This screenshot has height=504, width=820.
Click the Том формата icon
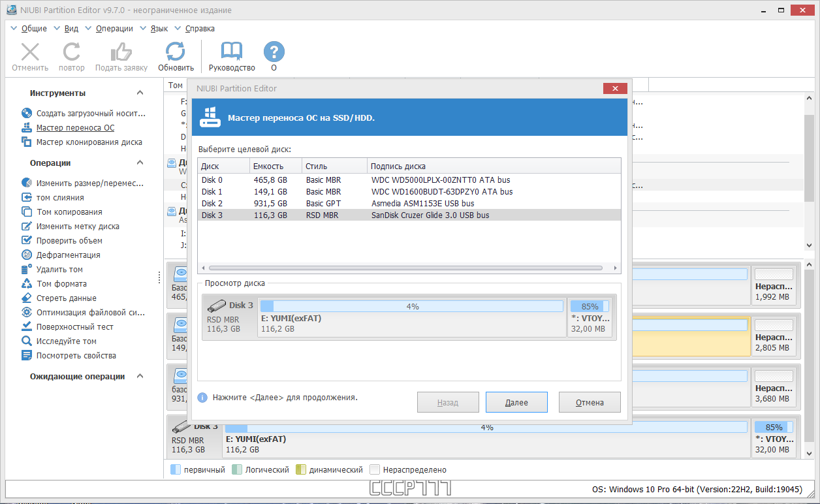coord(27,283)
